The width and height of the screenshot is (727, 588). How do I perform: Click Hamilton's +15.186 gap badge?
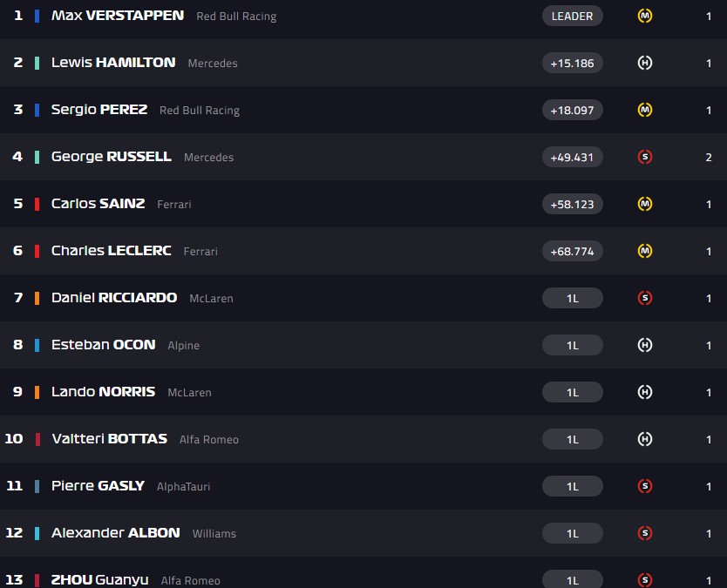(572, 63)
